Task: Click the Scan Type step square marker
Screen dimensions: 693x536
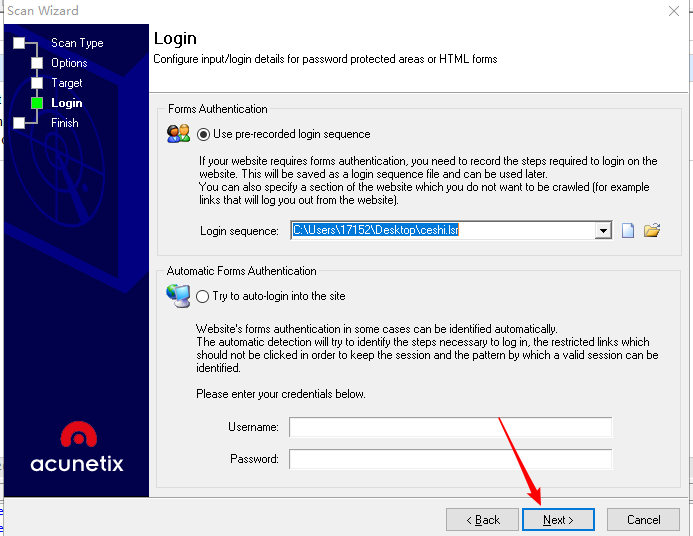Action: click(18, 43)
